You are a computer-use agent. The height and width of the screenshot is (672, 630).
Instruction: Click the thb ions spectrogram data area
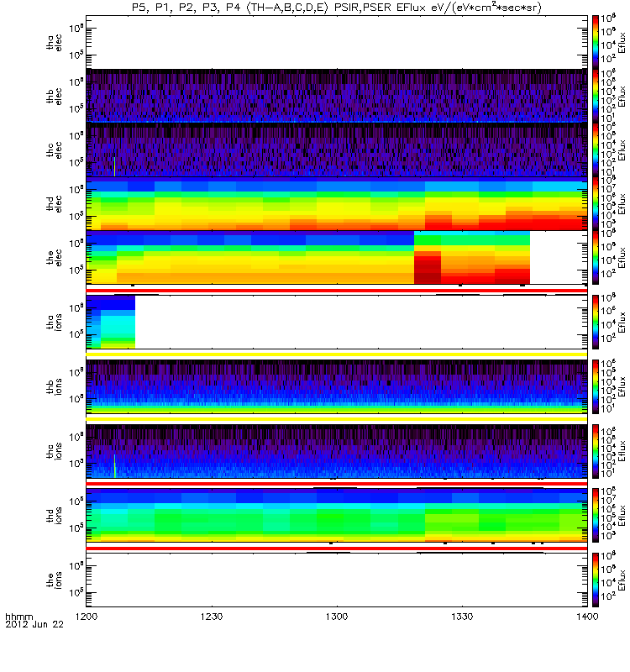pyautogui.click(x=337, y=386)
